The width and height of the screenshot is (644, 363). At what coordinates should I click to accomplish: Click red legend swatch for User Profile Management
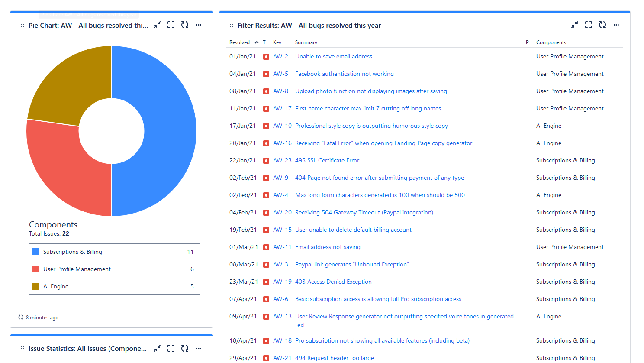pos(35,269)
